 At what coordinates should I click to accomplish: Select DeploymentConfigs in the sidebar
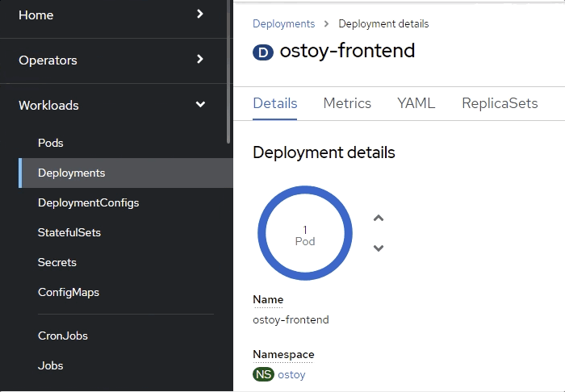click(88, 202)
